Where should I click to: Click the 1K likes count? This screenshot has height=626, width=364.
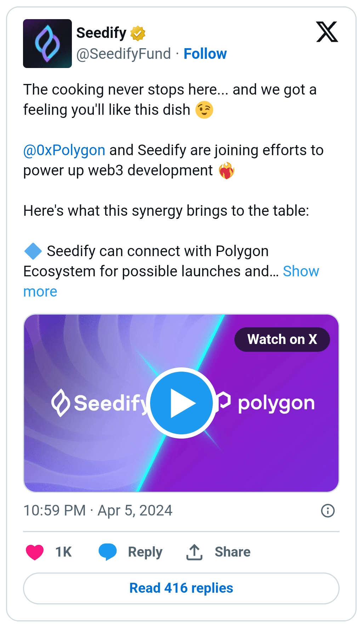(x=63, y=552)
